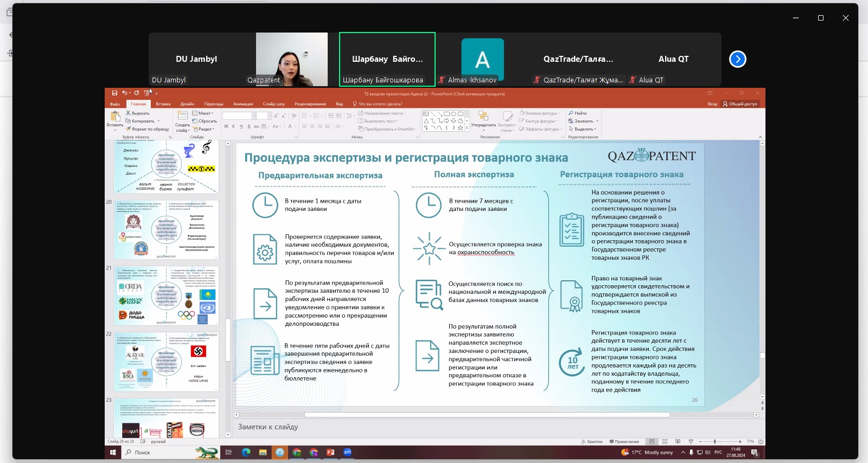Open Zoom from the taskbar
The height and width of the screenshot is (463, 868).
point(348,452)
